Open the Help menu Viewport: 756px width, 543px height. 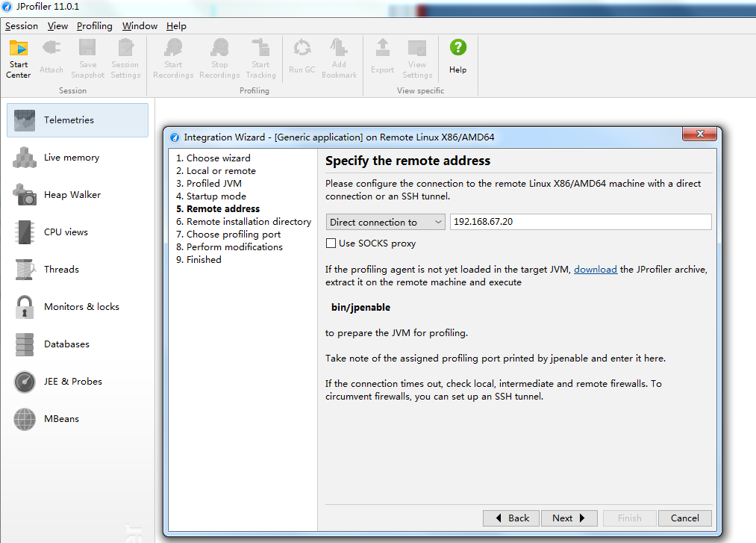(176, 26)
